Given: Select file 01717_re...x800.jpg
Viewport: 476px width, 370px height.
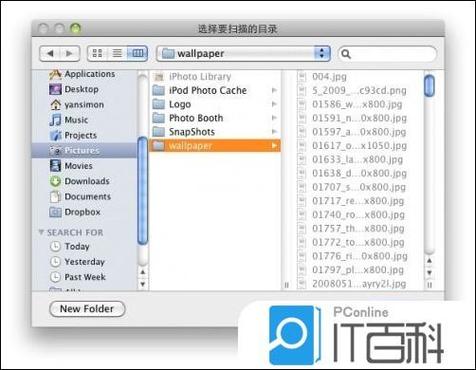Looking at the screenshot, I should point(359,201).
